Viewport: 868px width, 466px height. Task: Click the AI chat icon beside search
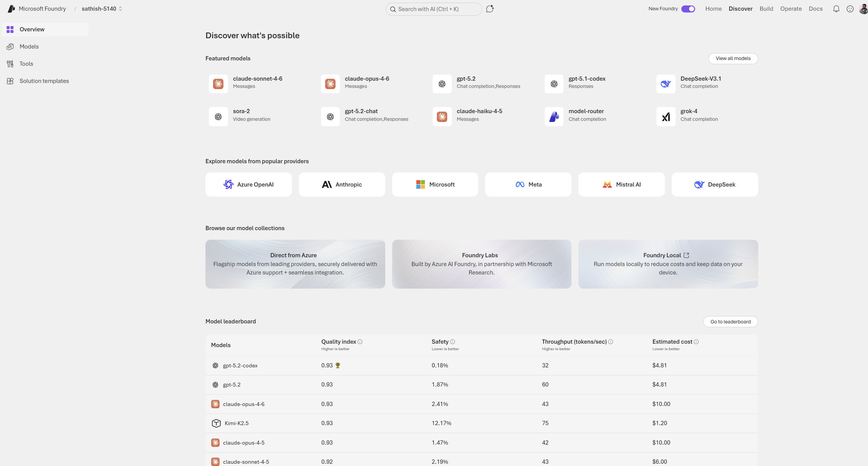[x=490, y=9]
